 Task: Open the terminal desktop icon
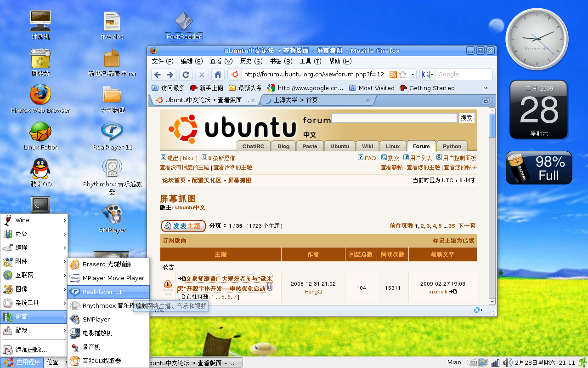click(x=40, y=204)
